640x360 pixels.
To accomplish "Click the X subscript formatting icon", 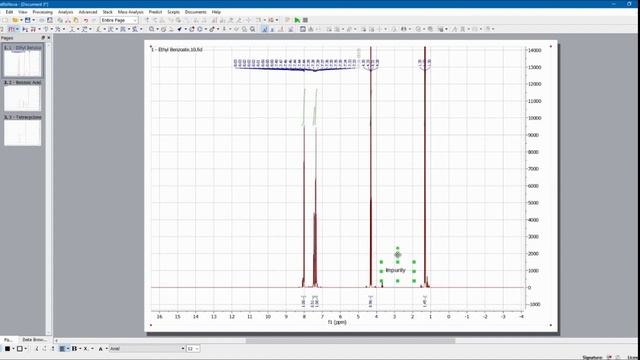I will pos(85,349).
